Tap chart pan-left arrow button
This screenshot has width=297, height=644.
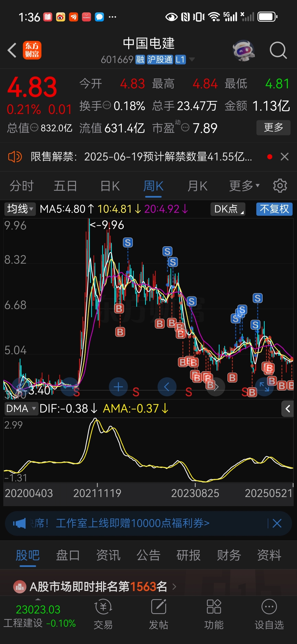coord(167,387)
